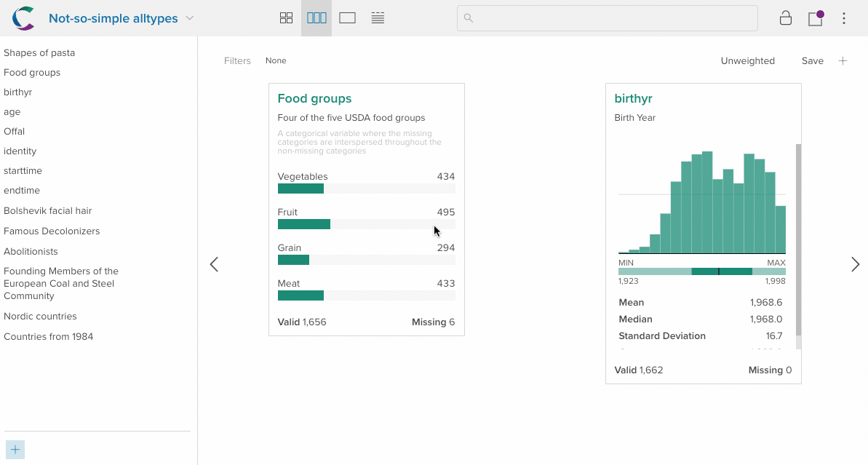Viewport: 868px width, 465px height.
Task: Click add button at sidebar bottom
Action: pos(15,450)
